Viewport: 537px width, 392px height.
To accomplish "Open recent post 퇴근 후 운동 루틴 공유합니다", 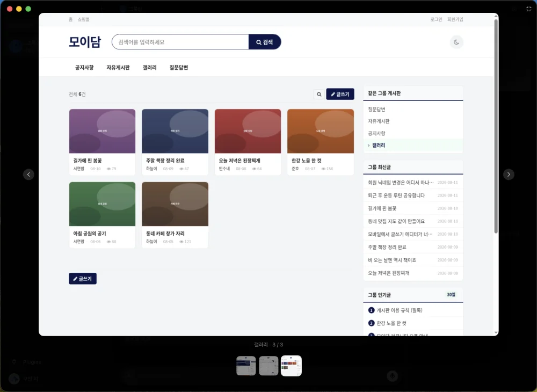I will [x=396, y=195].
